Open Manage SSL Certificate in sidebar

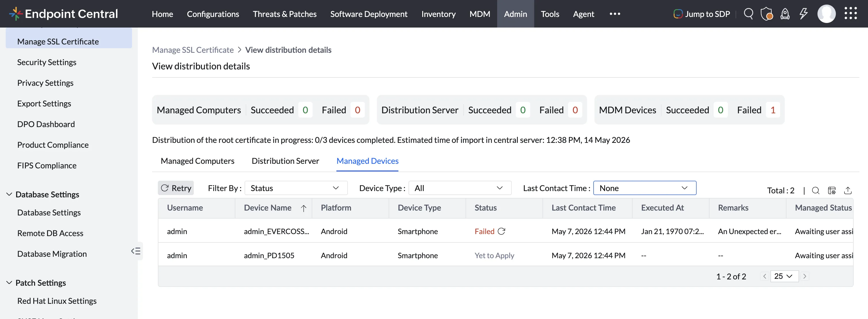pos(69,41)
